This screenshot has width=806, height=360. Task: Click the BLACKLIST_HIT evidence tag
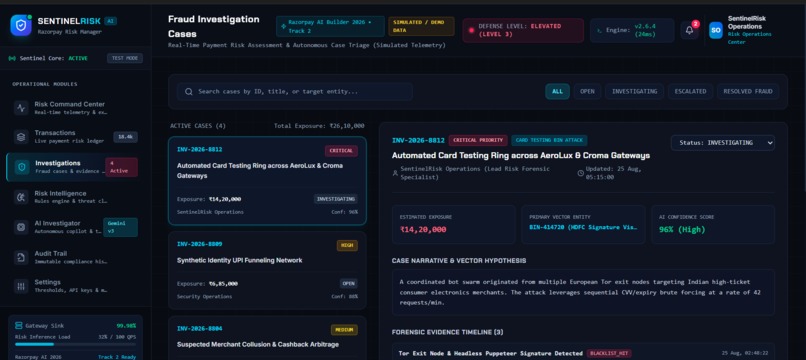pyautogui.click(x=609, y=353)
